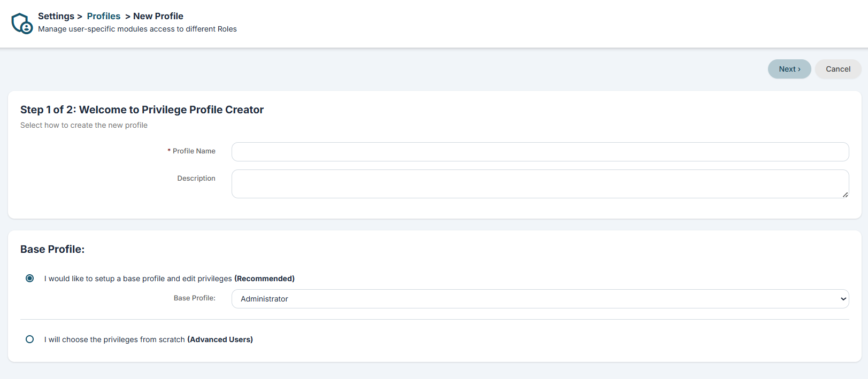Click the '(Recommended)' option label text
This screenshot has height=379, width=868.
pyautogui.click(x=265, y=279)
